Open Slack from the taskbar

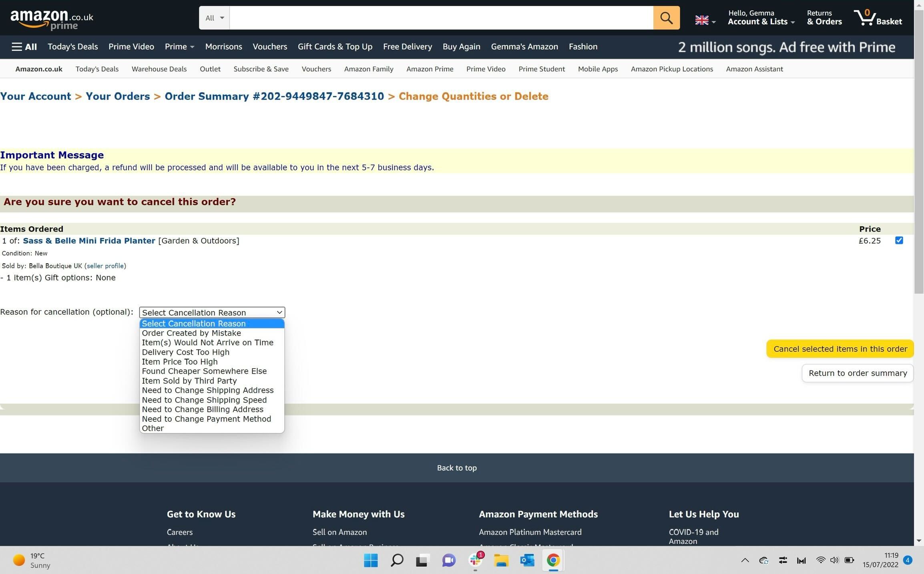tap(476, 560)
